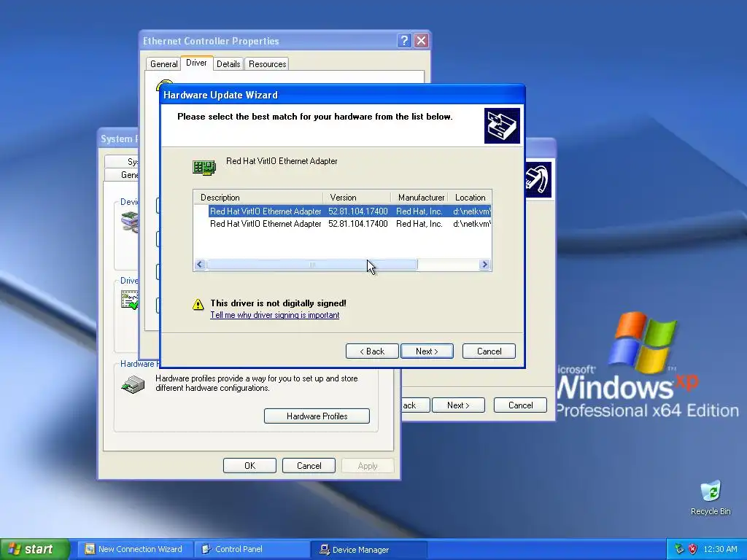
Task: Click Next in the rear wizard window
Action: [458, 405]
